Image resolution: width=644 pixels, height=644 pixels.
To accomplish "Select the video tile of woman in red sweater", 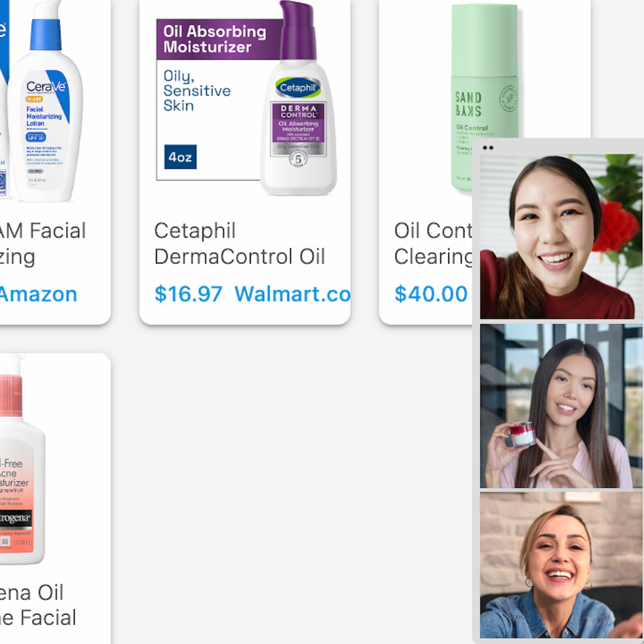I will (x=561, y=236).
